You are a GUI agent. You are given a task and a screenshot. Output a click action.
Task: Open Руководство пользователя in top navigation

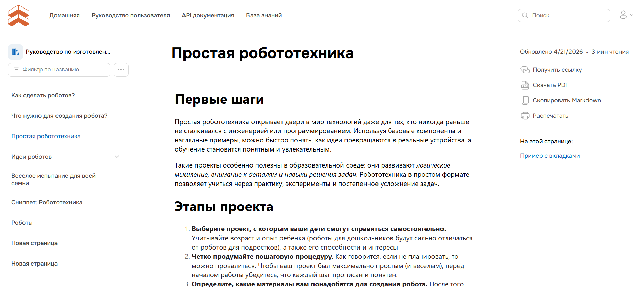(131, 15)
